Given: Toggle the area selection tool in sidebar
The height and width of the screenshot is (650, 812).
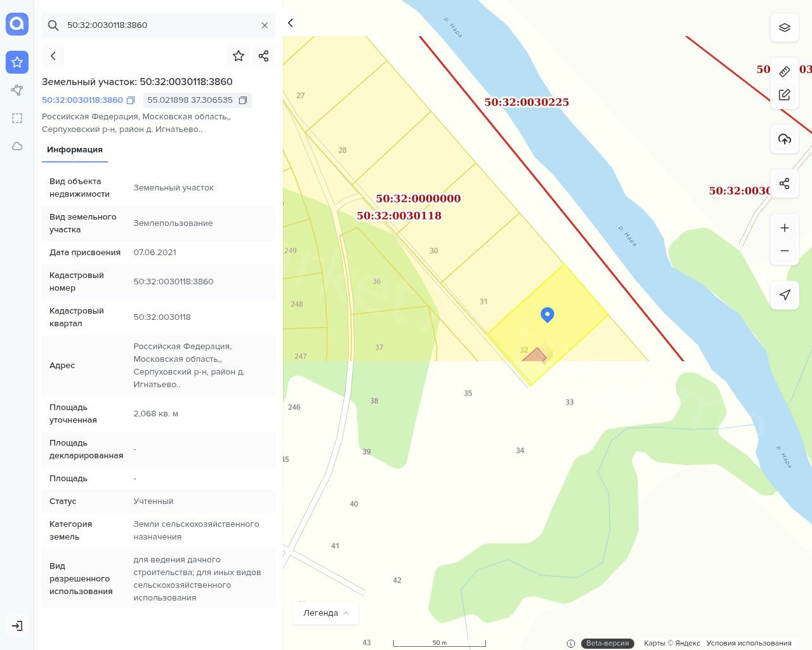Looking at the screenshot, I should coord(17,118).
